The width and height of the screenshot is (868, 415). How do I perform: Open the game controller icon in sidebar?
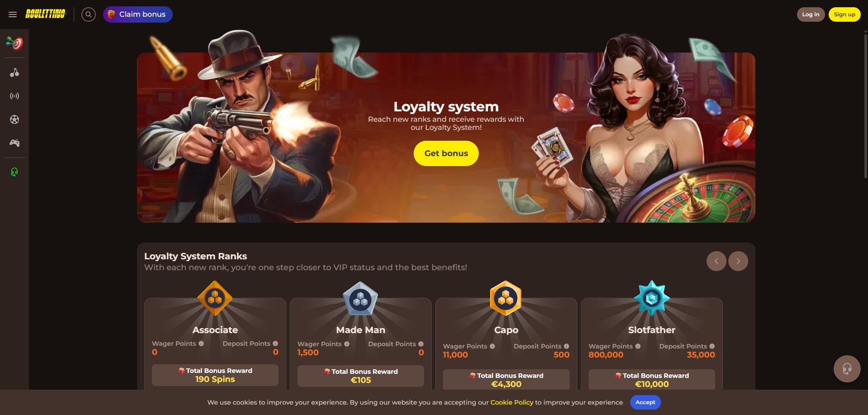click(x=14, y=143)
